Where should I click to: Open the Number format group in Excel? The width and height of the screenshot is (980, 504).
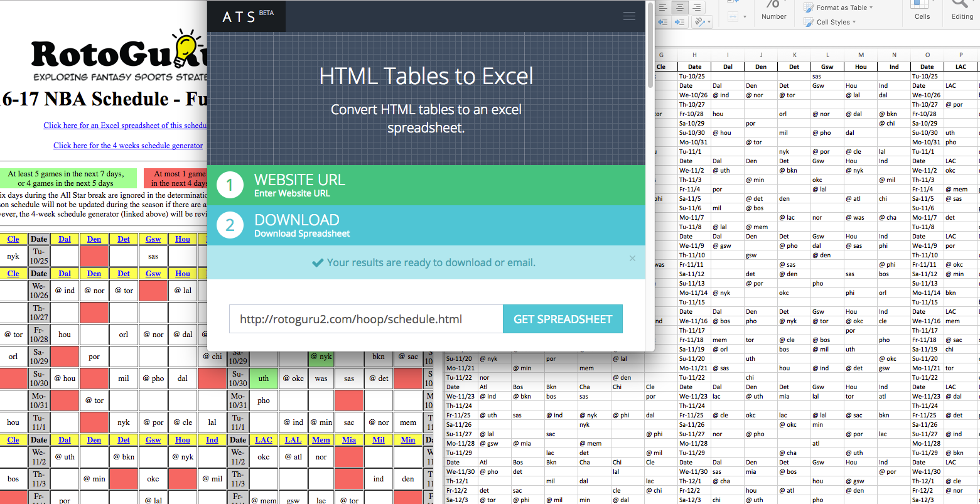[x=774, y=11]
